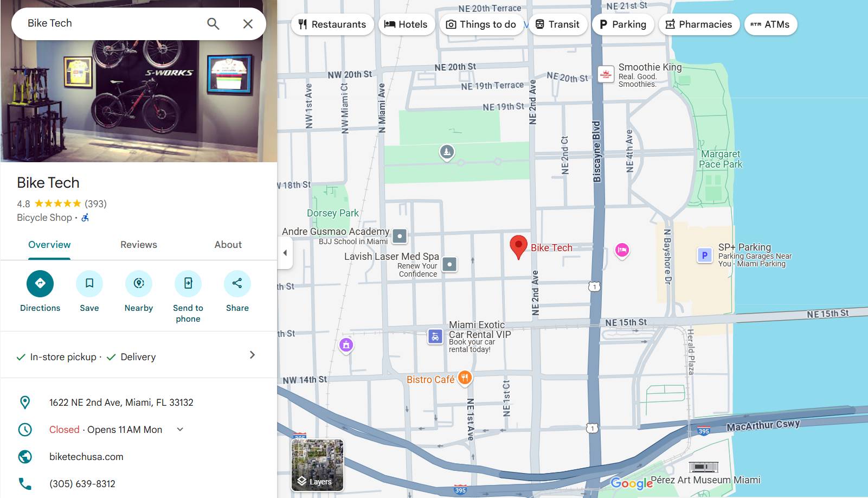Click the red Bike Tech map pin
This screenshot has width=868, height=498.
[x=518, y=247]
